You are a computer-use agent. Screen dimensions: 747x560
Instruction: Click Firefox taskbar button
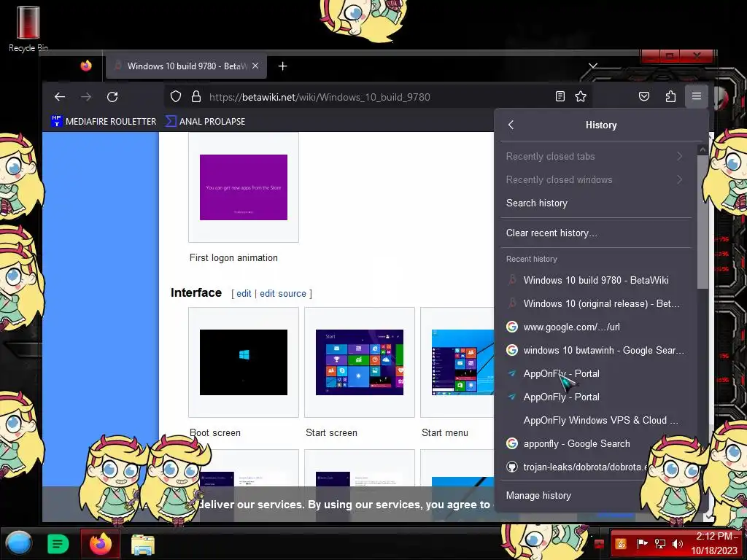pyautogui.click(x=100, y=544)
